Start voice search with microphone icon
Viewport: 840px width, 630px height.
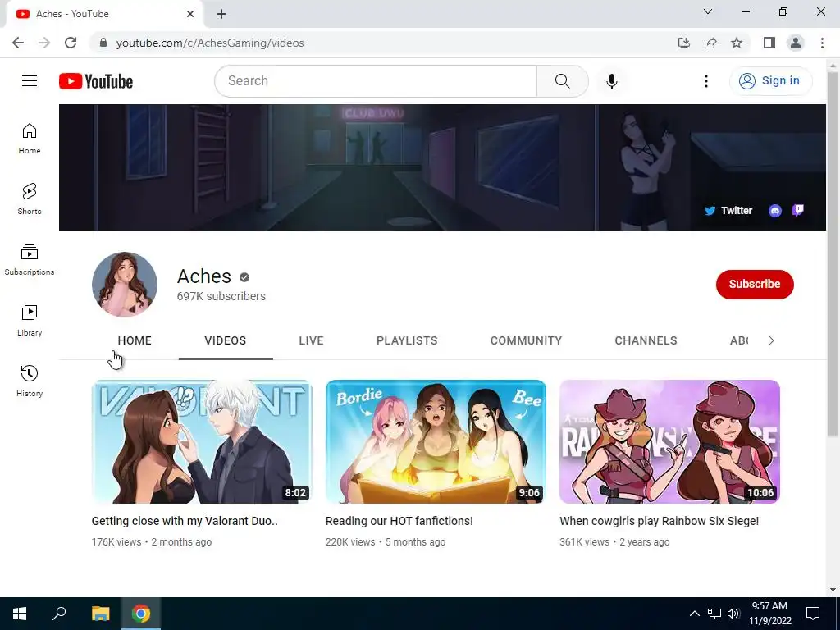[x=612, y=81]
